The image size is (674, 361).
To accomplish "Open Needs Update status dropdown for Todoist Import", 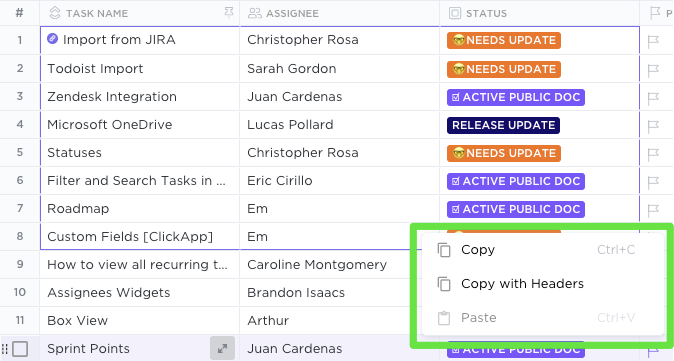I will click(x=504, y=69).
